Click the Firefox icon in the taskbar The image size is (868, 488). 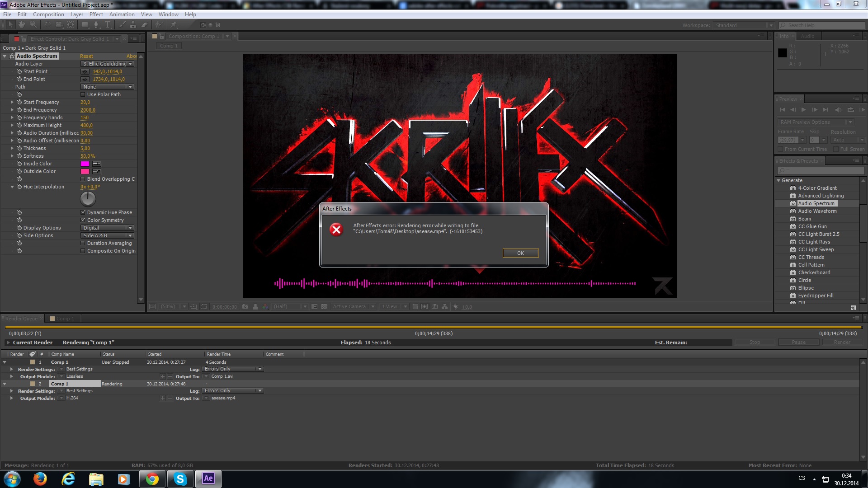[x=40, y=479]
